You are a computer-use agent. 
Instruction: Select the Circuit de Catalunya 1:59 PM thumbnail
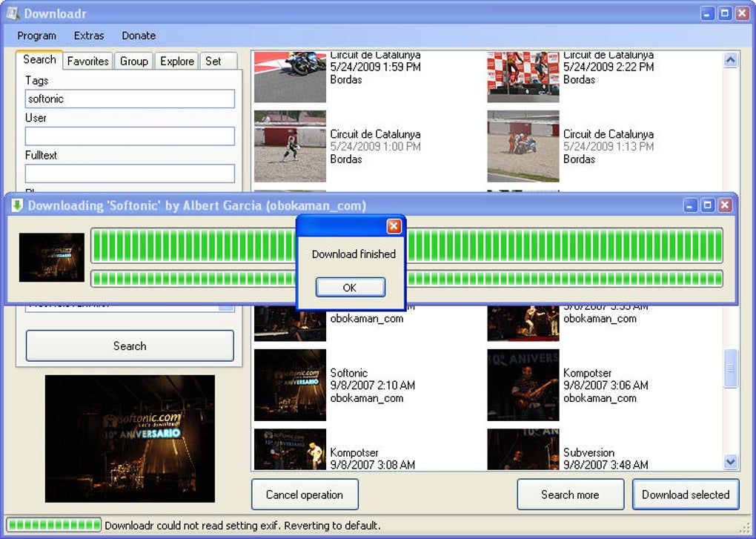pyautogui.click(x=290, y=77)
